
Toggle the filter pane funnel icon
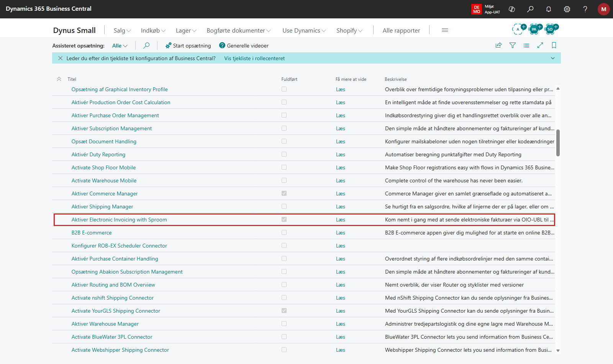[513, 45]
